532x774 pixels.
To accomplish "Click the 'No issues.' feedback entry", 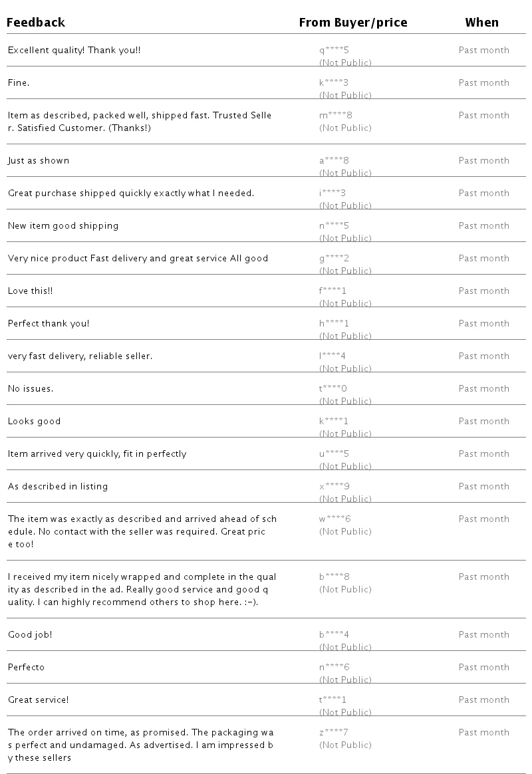I will [x=31, y=388].
